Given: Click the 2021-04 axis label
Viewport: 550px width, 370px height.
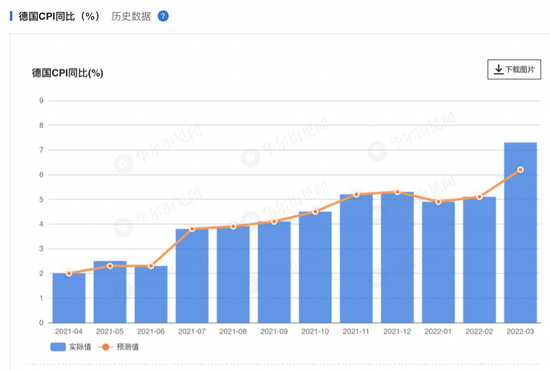Looking at the screenshot, I should 69,331.
